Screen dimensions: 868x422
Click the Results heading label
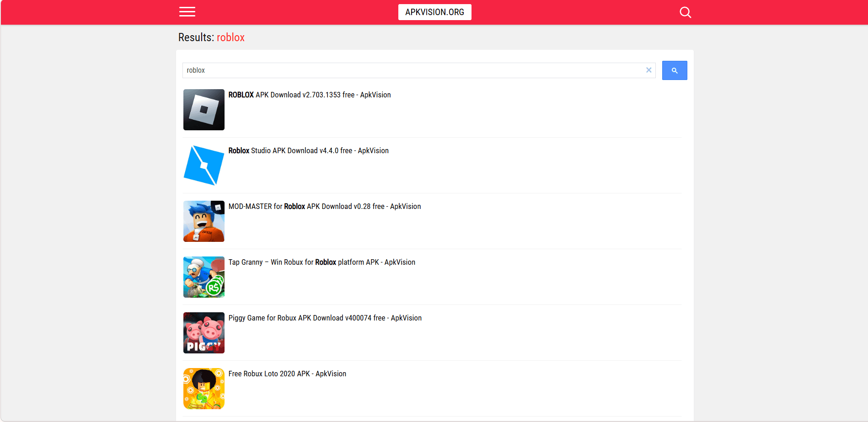[x=196, y=37]
